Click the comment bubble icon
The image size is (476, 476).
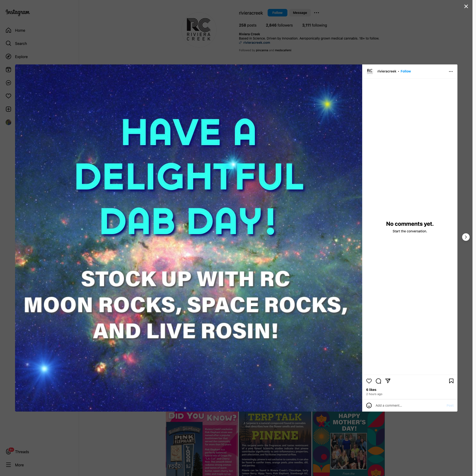(378, 381)
